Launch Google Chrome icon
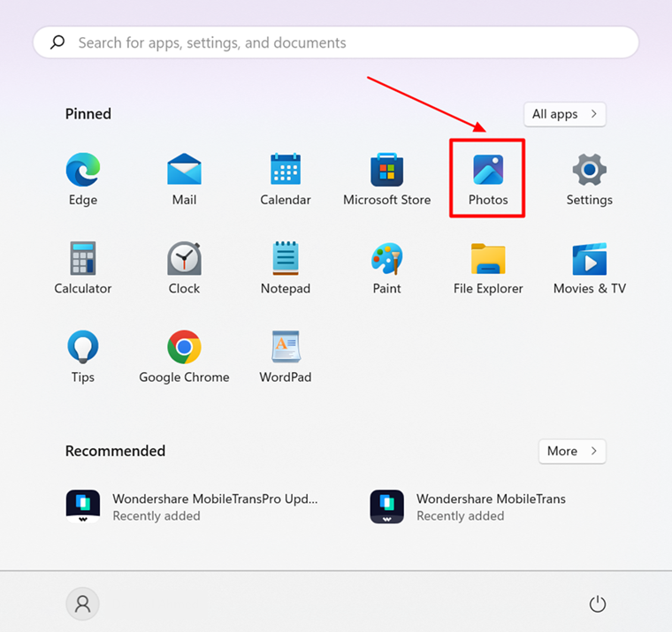This screenshot has height=632, width=672. pos(184,346)
